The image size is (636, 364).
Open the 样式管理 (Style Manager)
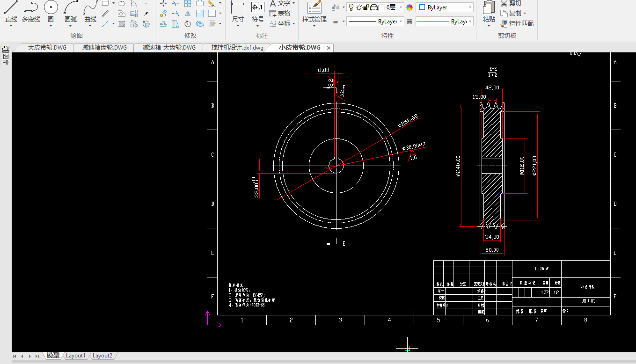coord(314,8)
